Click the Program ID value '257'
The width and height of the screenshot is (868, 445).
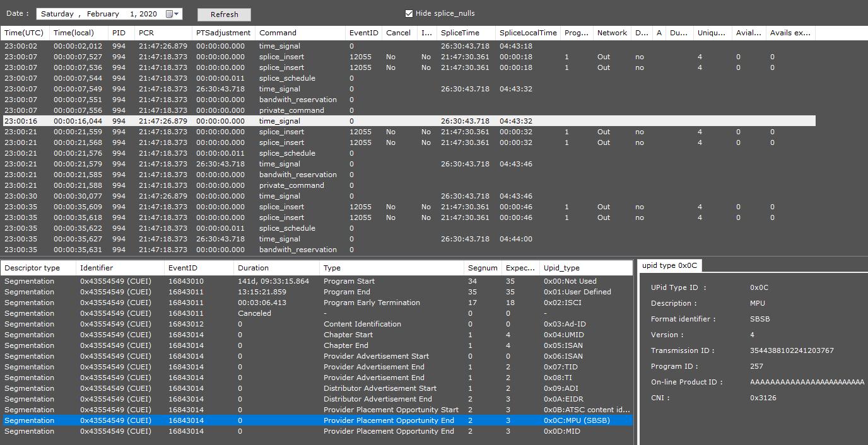(756, 366)
